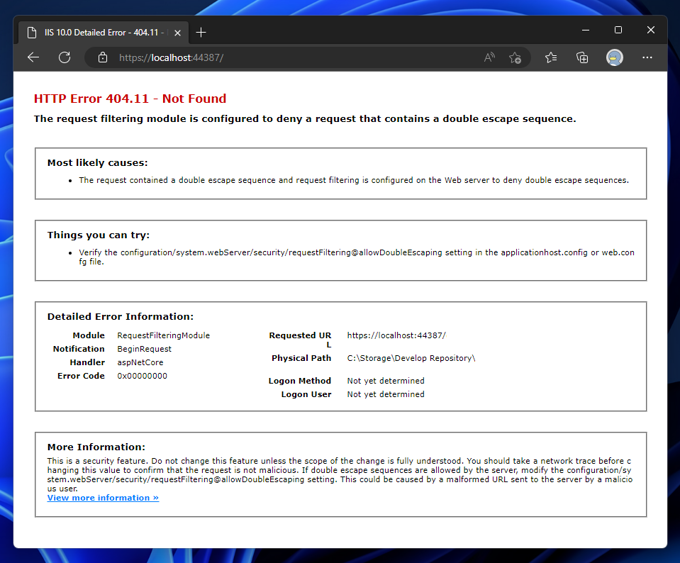Click the requested URL https://localhost:44387/ value
The width and height of the screenshot is (680, 563).
pos(396,335)
